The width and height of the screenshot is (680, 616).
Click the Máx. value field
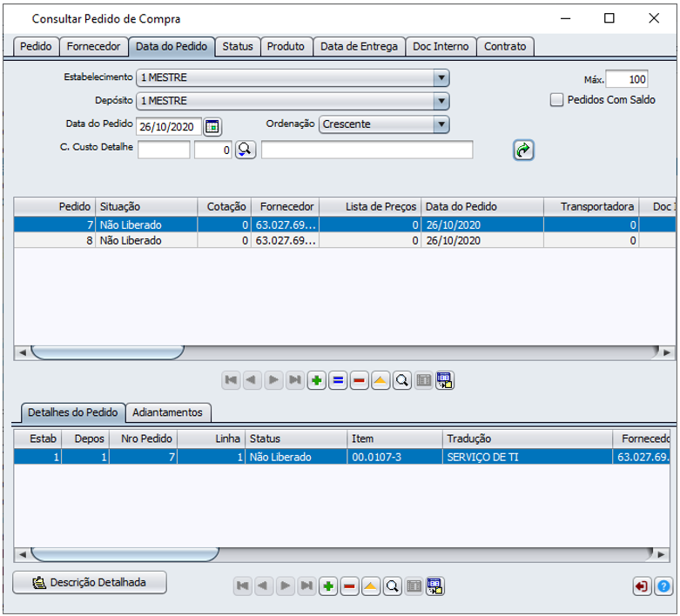click(x=627, y=79)
